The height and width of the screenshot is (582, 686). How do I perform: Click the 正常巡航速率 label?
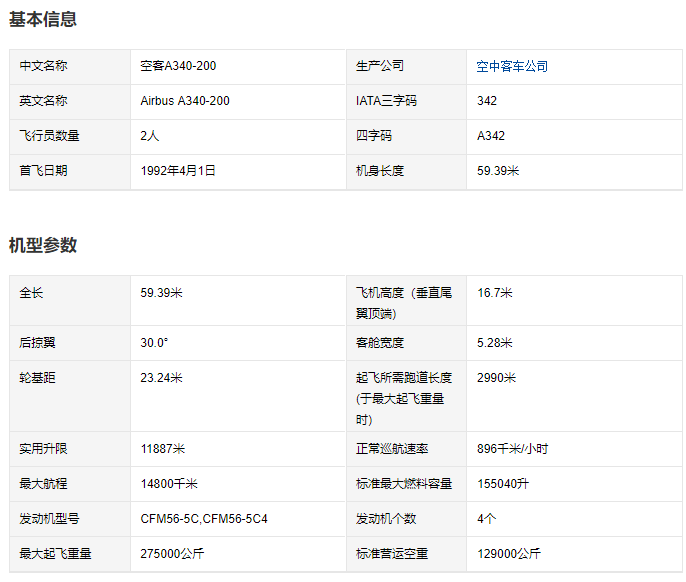click(392, 449)
